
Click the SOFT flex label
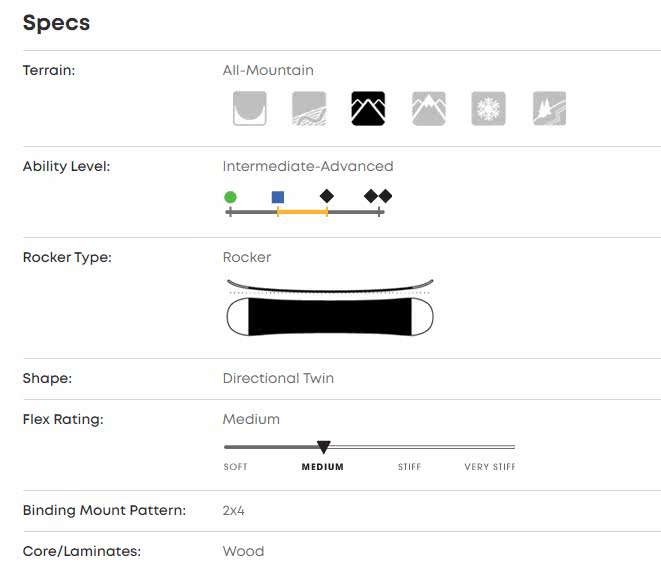(235, 467)
